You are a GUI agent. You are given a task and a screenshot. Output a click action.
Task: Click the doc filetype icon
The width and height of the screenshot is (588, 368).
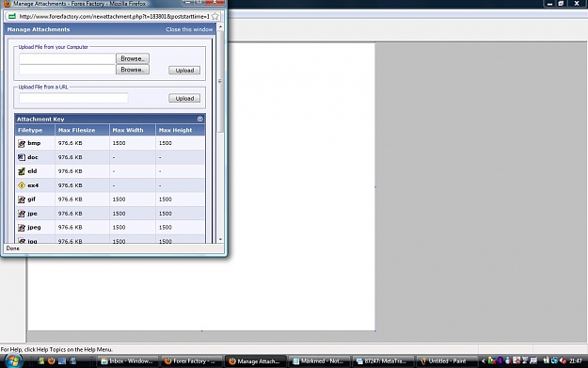point(22,157)
